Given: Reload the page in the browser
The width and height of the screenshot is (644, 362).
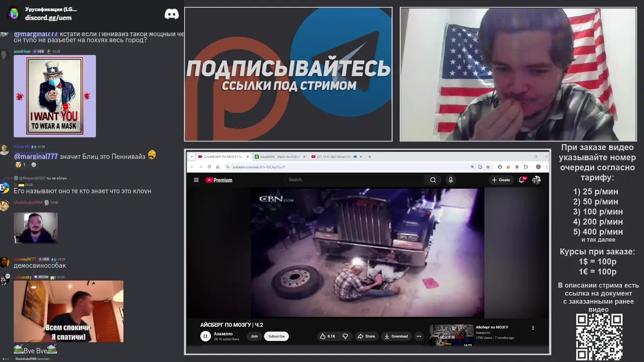Looking at the screenshot, I should pos(209,167).
